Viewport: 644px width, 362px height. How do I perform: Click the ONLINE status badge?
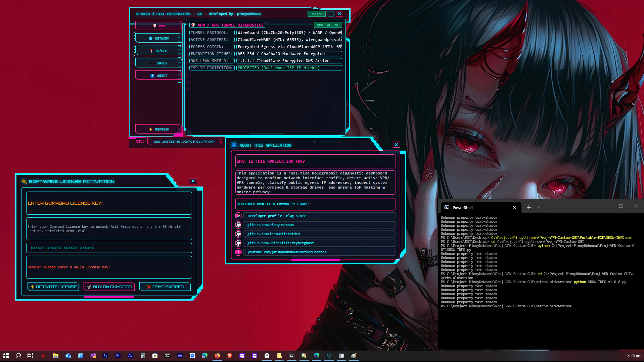316,14
